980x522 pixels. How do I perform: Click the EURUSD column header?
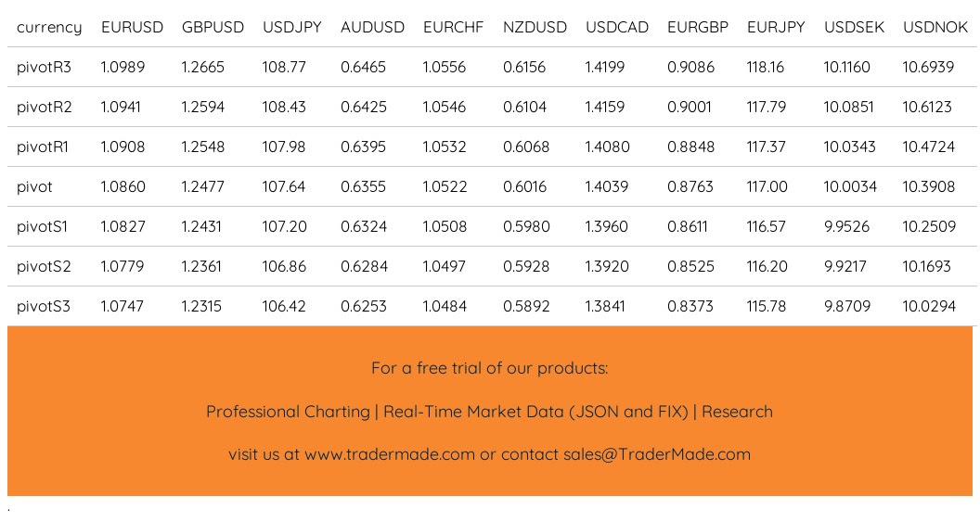(132, 28)
